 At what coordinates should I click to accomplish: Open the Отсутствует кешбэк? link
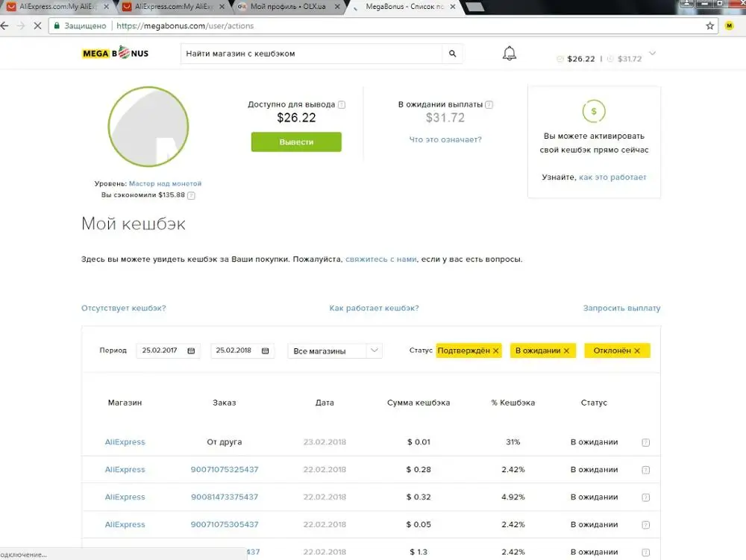click(124, 308)
